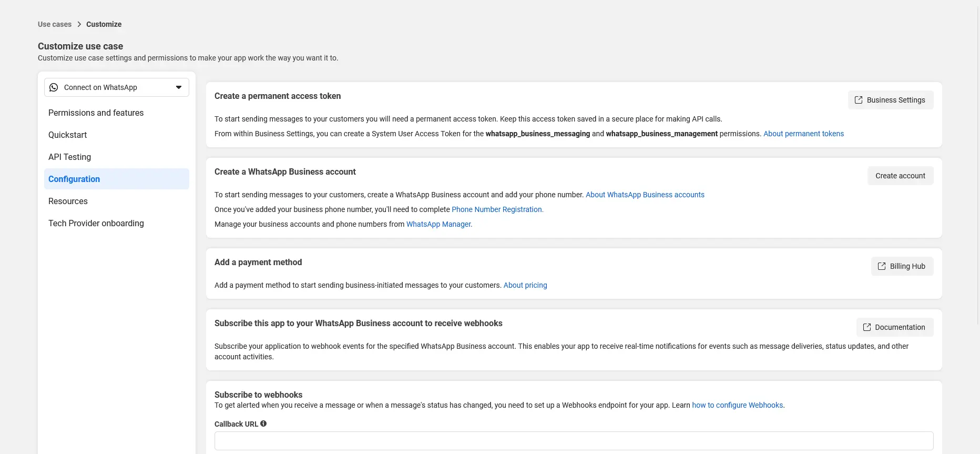Navigate back to Use cases breadcrumb
The width and height of the screenshot is (980, 454).
55,24
